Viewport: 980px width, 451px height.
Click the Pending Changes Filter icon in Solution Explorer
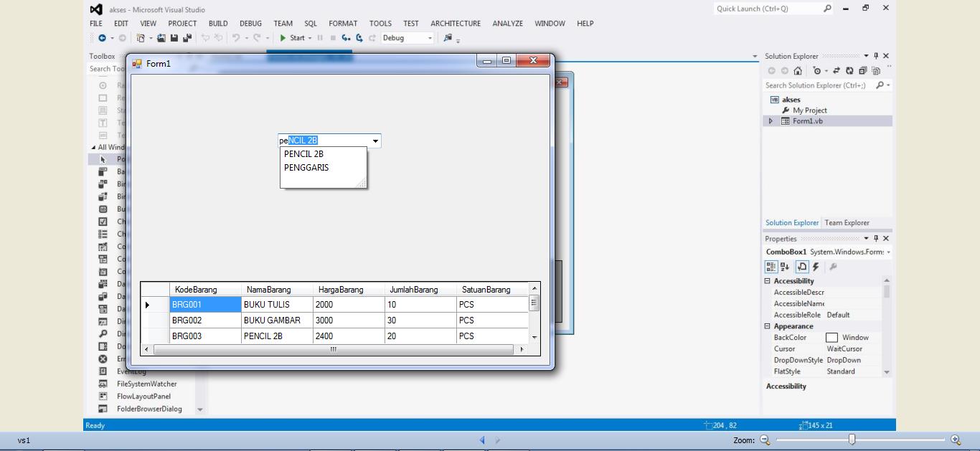(816, 71)
